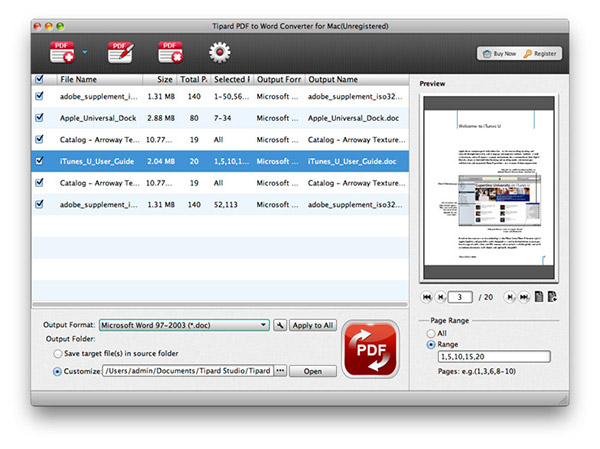Click the page range text field
600x449 pixels.
coord(494,357)
